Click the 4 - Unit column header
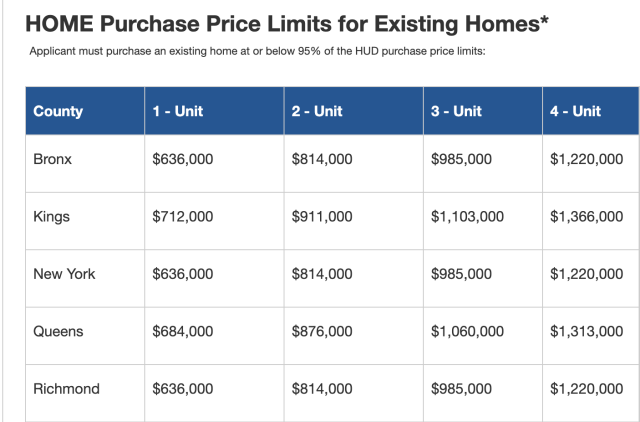Viewport: 640px width, 422px height. [575, 111]
